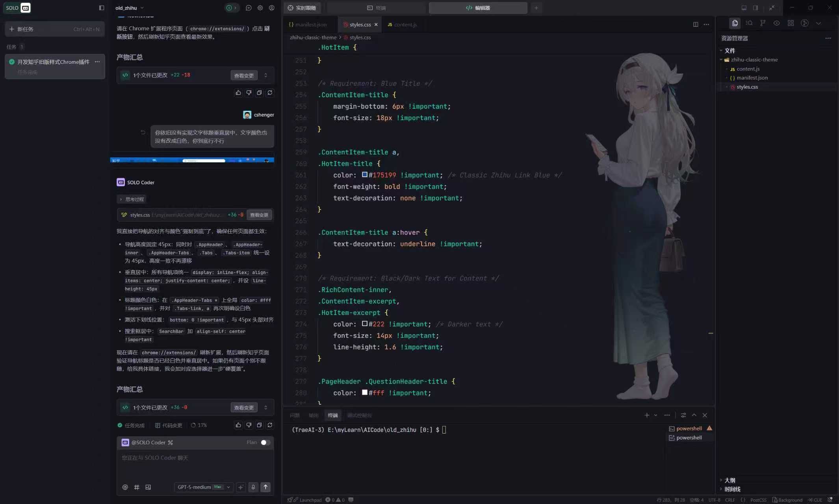Click the lower 查看变更 summary button

pos(244,408)
